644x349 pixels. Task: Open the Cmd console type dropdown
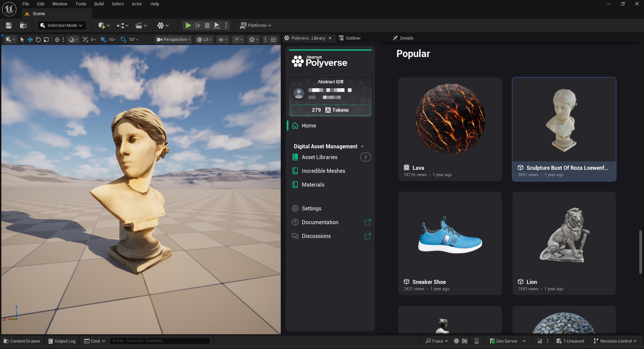(95, 341)
